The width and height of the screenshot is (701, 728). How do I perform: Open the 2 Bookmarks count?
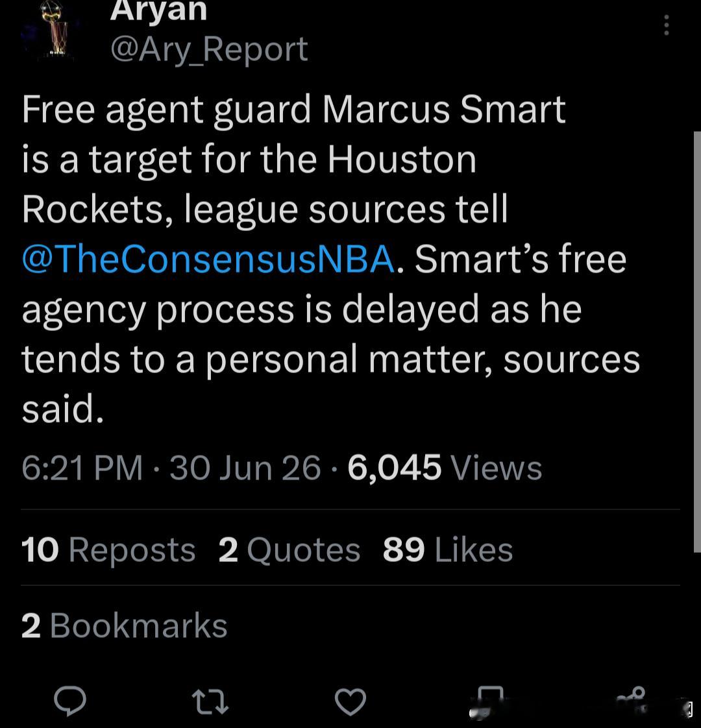(125, 625)
